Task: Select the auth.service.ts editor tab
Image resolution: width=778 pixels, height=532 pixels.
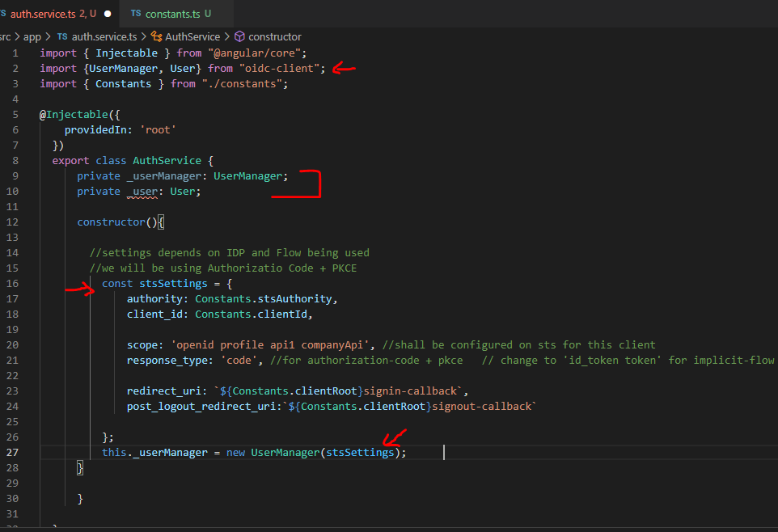Action: pyautogui.click(x=47, y=14)
